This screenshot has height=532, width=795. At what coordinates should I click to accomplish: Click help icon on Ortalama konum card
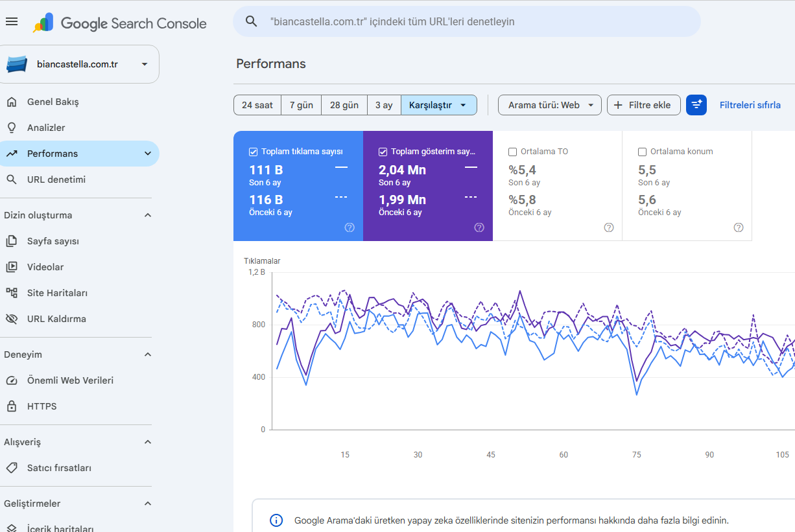tap(739, 227)
